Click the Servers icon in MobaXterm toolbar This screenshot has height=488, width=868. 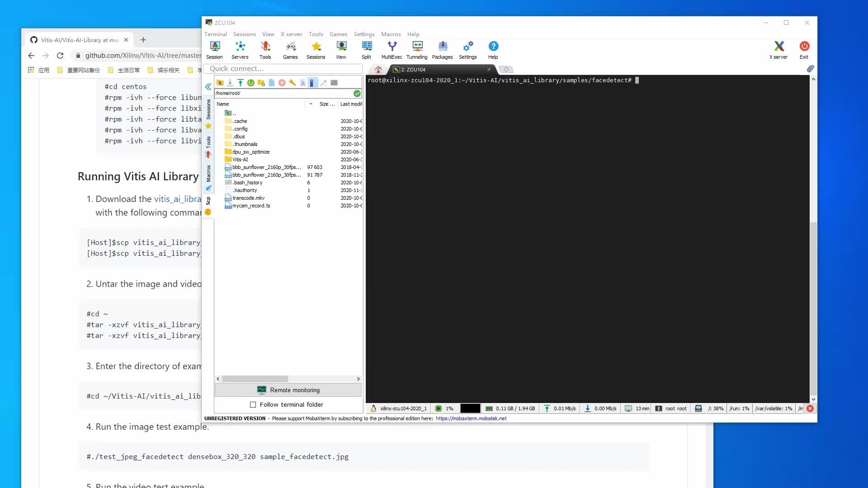[240, 49]
